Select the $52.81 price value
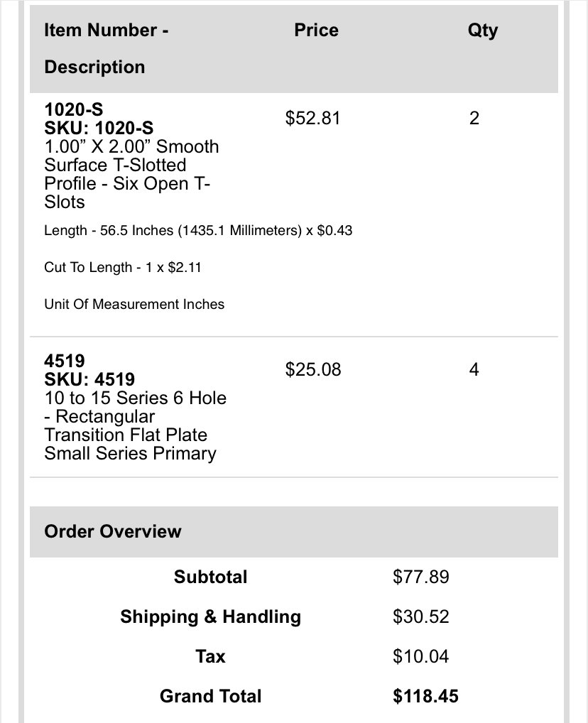 coord(312,118)
